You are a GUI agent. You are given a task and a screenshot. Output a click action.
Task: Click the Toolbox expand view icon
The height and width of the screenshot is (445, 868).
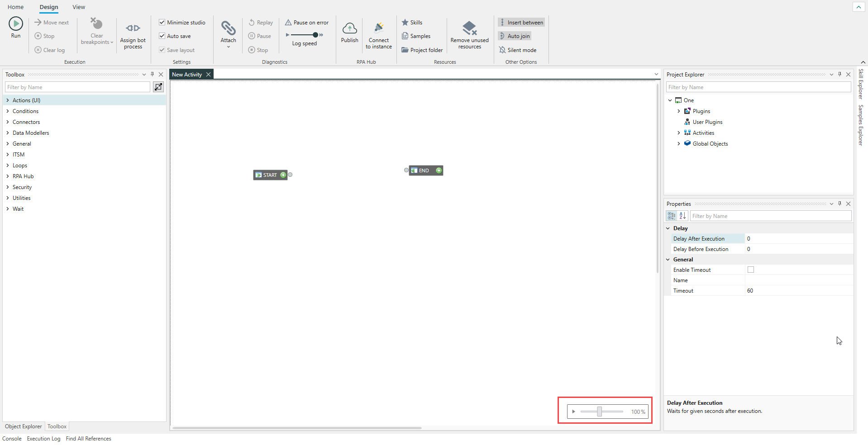pos(158,87)
